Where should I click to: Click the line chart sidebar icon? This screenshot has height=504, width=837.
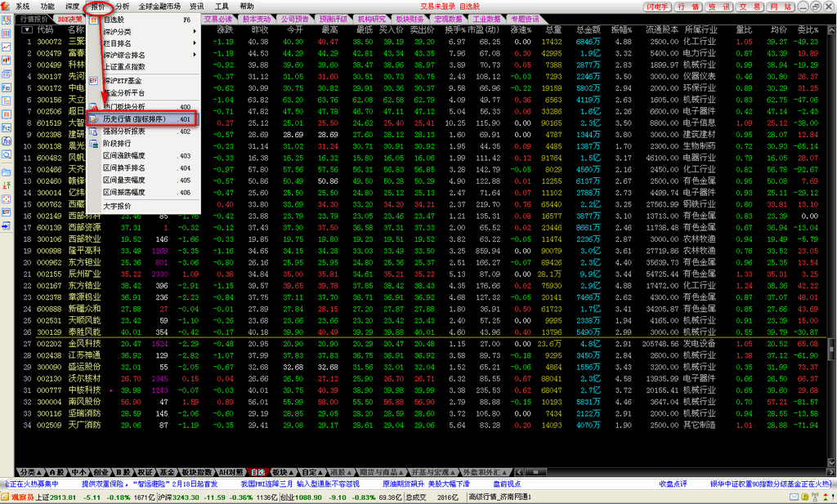point(6,47)
